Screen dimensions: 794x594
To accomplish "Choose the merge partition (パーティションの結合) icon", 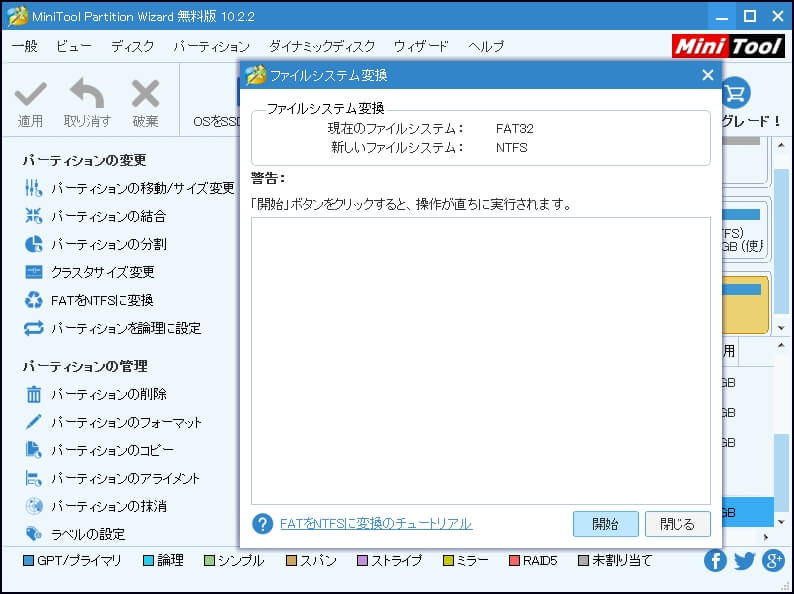I will click(x=33, y=216).
